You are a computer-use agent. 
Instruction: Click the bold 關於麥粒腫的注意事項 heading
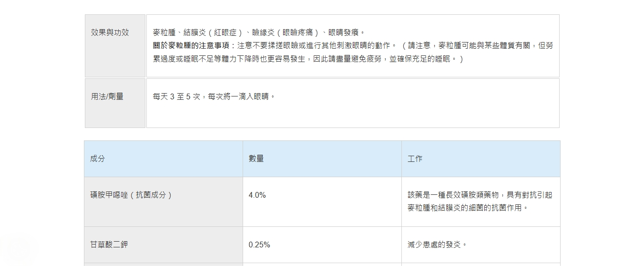pyautogui.click(x=191, y=46)
